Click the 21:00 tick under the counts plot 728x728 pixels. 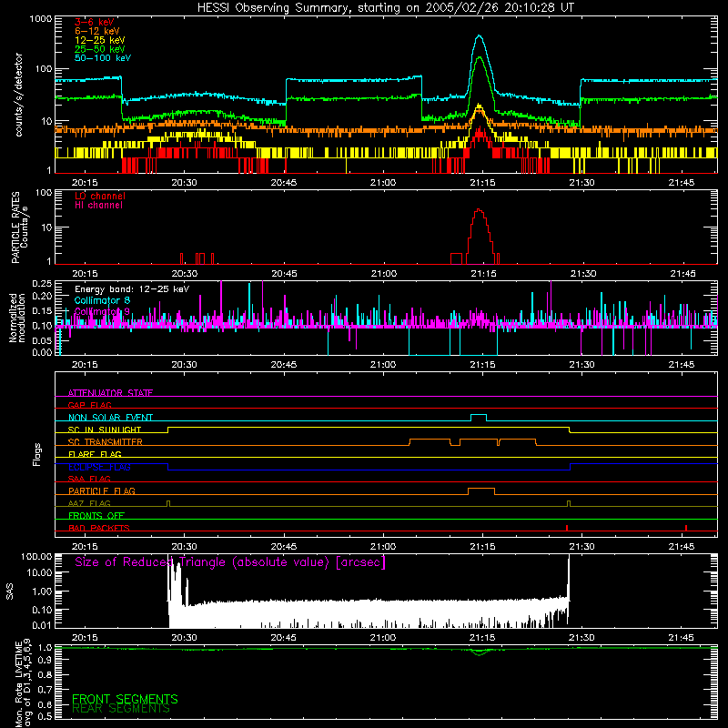(383, 183)
